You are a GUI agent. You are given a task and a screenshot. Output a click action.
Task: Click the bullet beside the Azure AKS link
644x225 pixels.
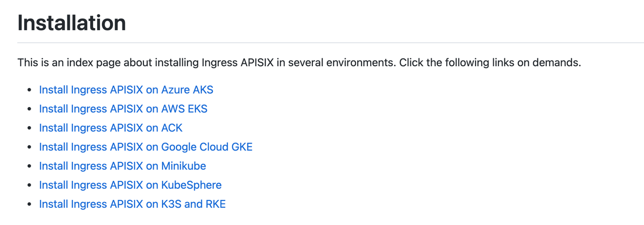(29, 90)
